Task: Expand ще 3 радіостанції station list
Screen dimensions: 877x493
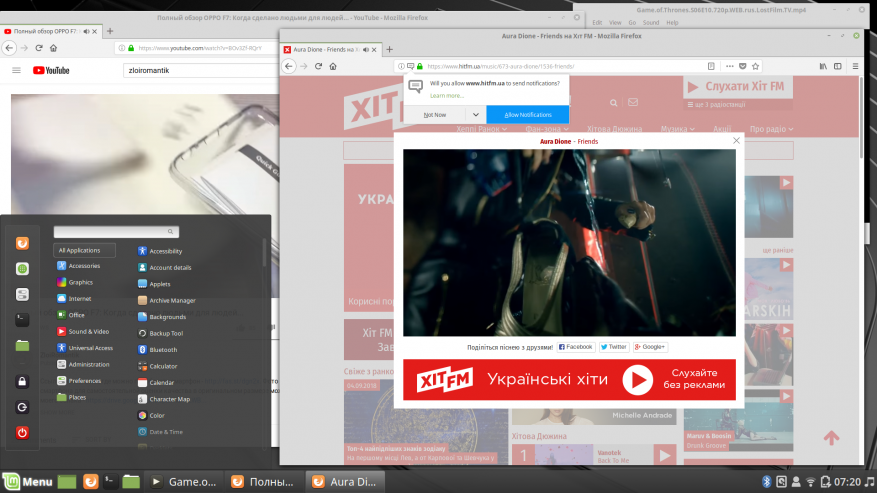Action: pos(716,105)
